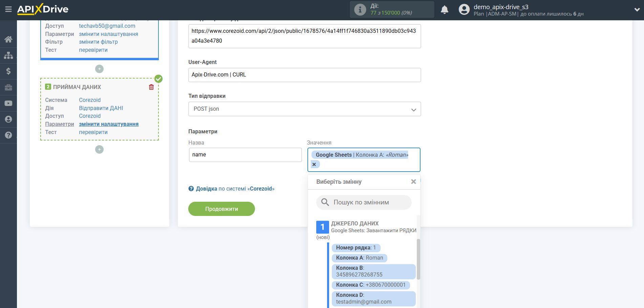Open the home icon in sidebar
644x308 pixels.
click(8, 39)
